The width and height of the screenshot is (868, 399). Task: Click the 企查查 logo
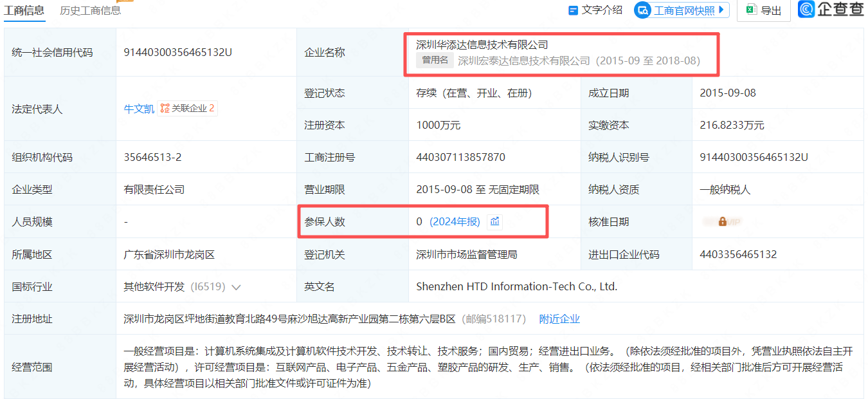pyautogui.click(x=831, y=10)
